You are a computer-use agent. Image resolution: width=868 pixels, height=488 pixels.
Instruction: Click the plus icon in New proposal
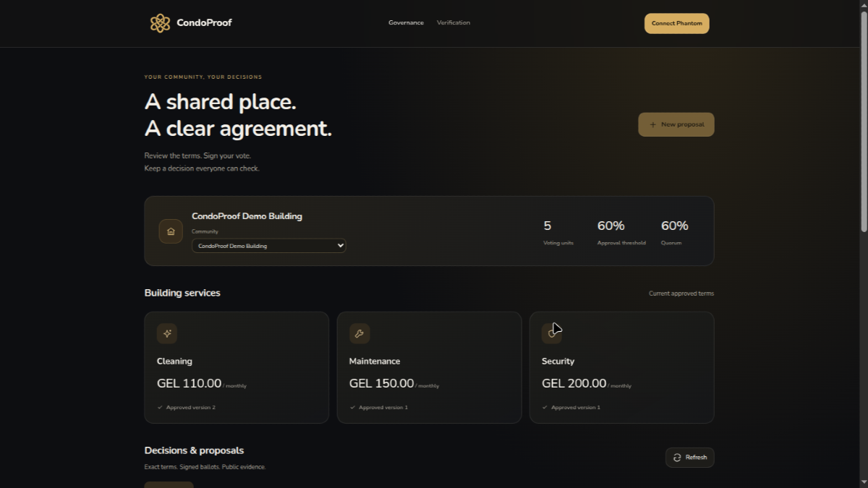point(652,124)
